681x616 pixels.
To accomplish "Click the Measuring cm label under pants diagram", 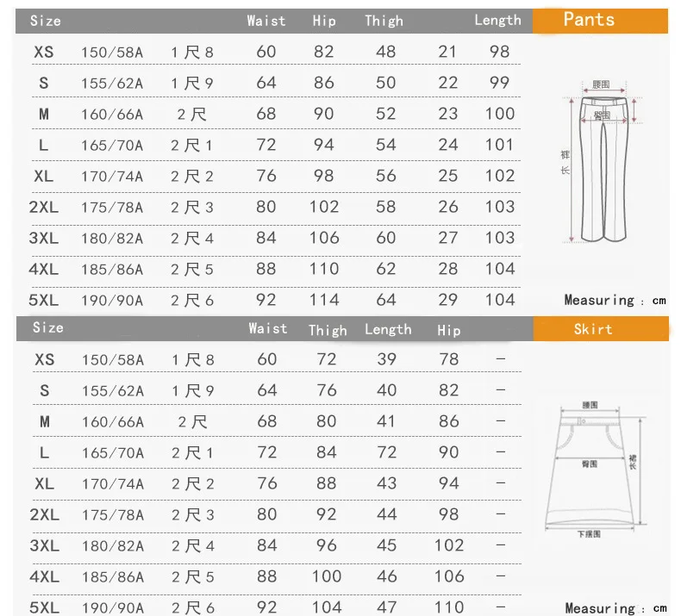I will coord(615,301).
